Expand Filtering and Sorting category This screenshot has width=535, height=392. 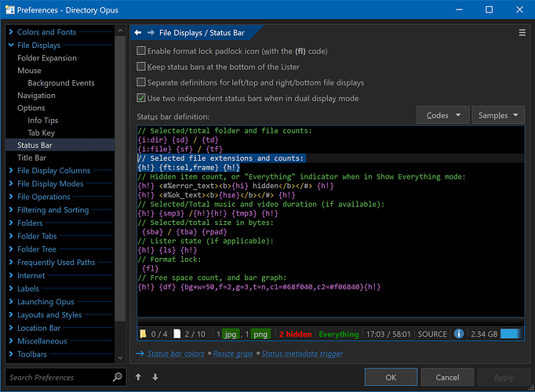[x=11, y=209]
